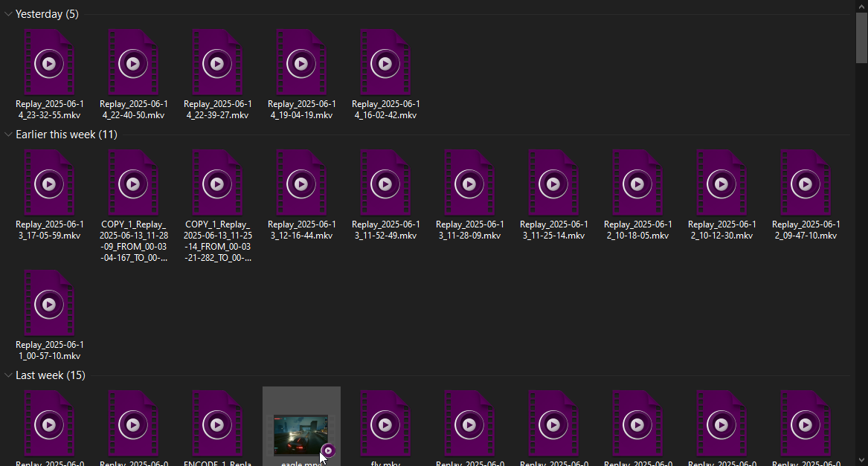Image resolution: width=868 pixels, height=466 pixels.
Task: Select the Replay_2025-06-12_10-18-05.mkv file icon
Action: pos(638,182)
